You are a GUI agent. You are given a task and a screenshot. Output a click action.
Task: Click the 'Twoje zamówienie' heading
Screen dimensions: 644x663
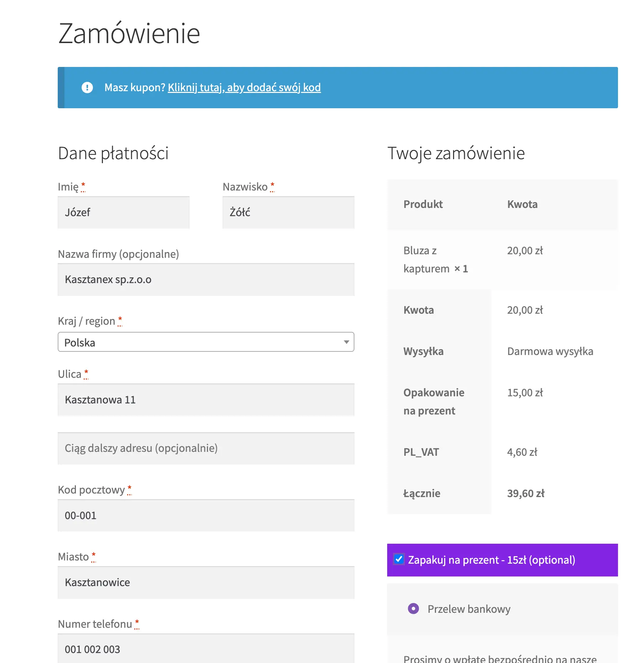coord(456,153)
